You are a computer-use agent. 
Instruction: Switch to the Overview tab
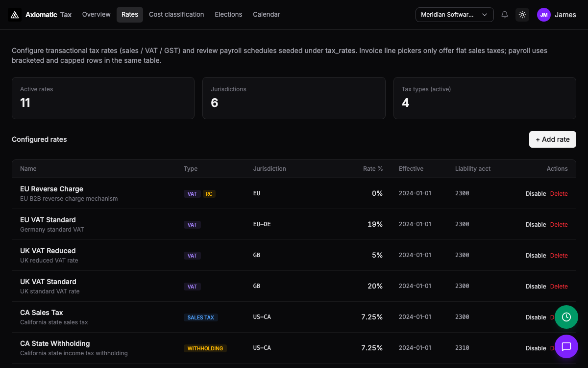[97, 15]
